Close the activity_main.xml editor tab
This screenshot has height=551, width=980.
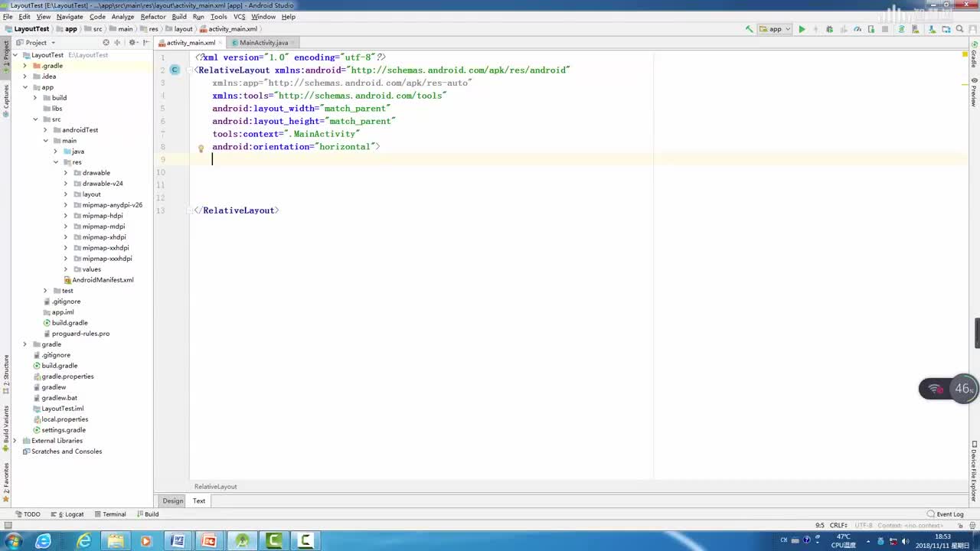pos(221,43)
